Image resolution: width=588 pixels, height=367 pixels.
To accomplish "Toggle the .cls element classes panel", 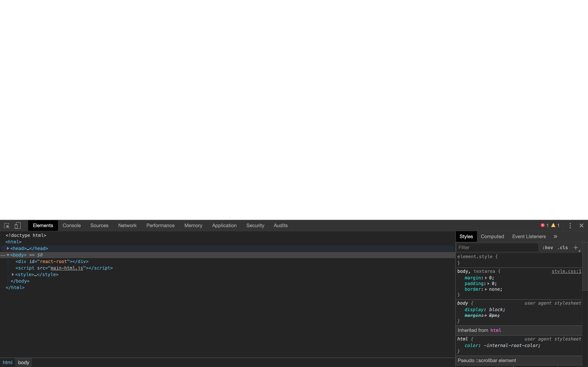I will (562, 248).
